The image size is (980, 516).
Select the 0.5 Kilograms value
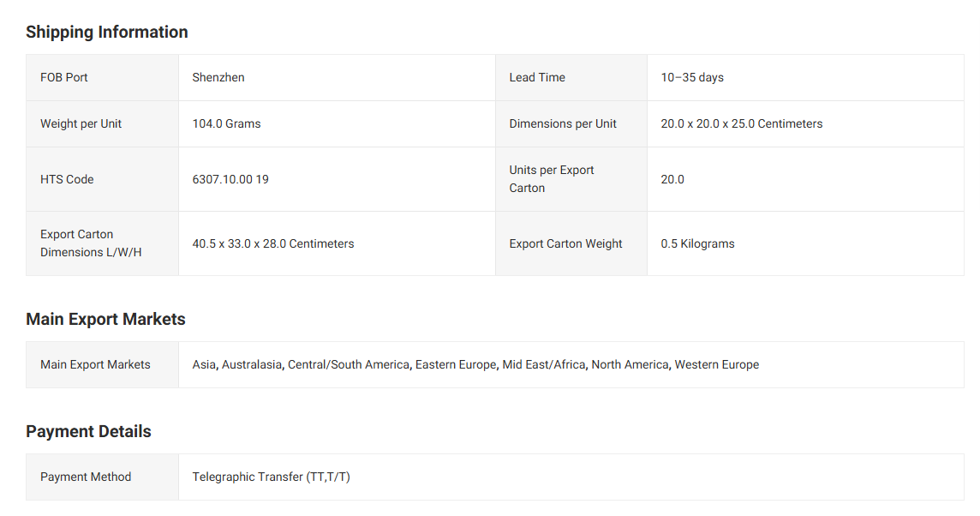(697, 243)
